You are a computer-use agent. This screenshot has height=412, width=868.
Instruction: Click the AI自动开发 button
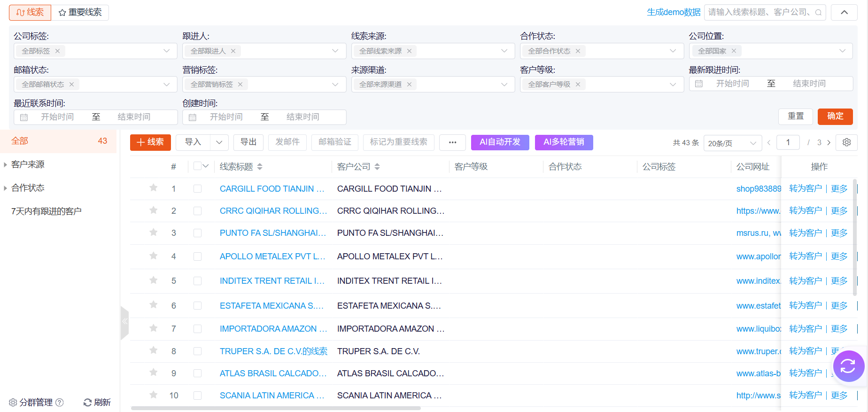pyautogui.click(x=500, y=142)
